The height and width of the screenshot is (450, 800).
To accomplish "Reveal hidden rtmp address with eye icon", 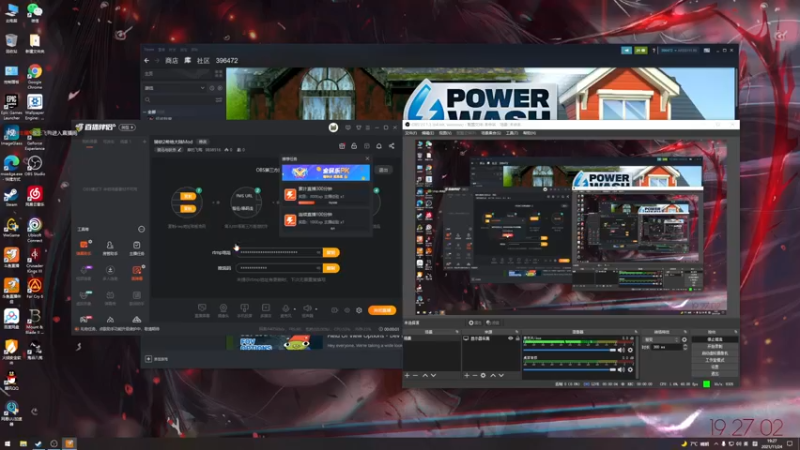I will [x=318, y=253].
